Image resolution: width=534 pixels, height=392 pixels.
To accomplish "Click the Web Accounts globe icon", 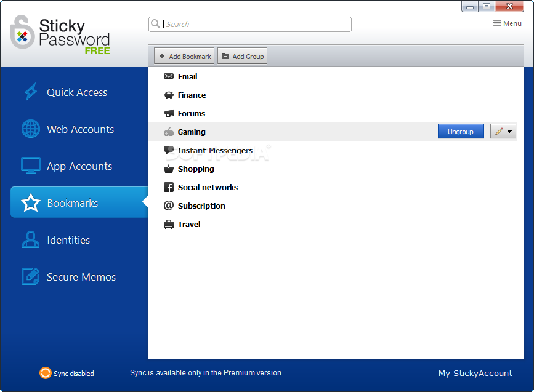I will point(31,129).
